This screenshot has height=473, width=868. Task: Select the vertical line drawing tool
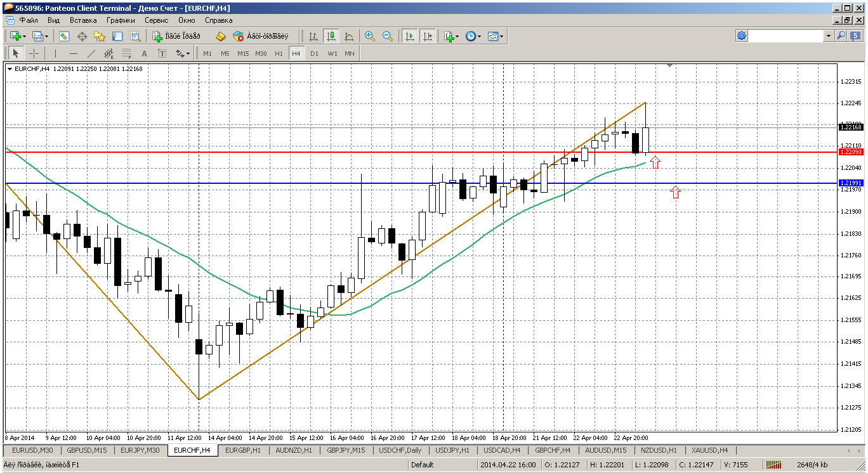click(x=55, y=53)
